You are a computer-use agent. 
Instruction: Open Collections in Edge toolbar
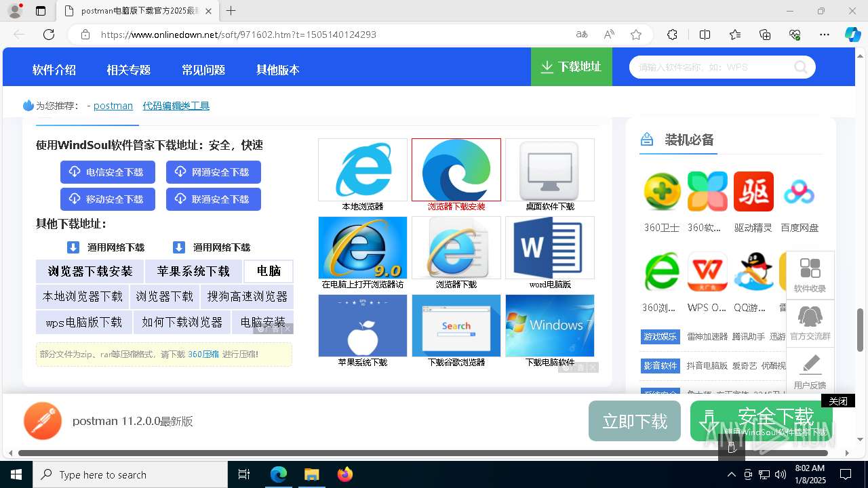[765, 35]
